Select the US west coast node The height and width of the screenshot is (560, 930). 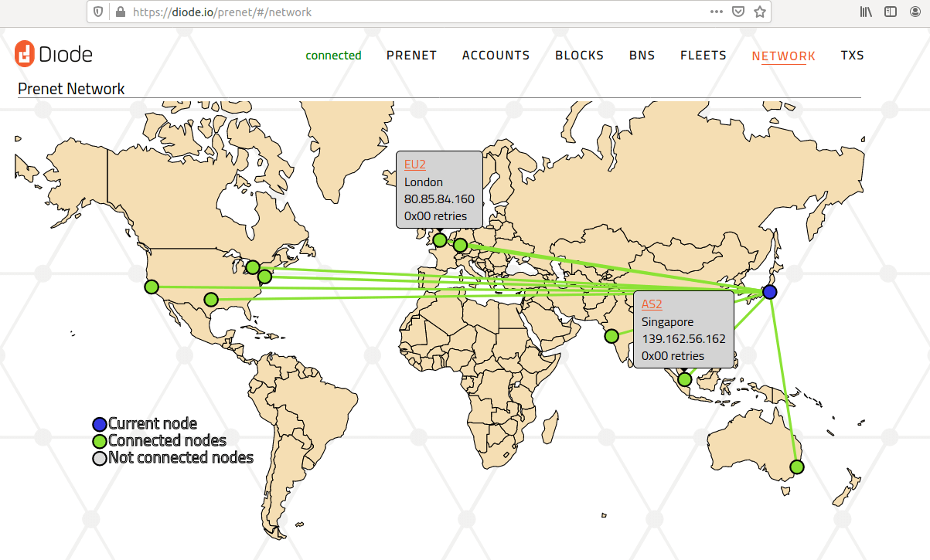[x=152, y=287]
